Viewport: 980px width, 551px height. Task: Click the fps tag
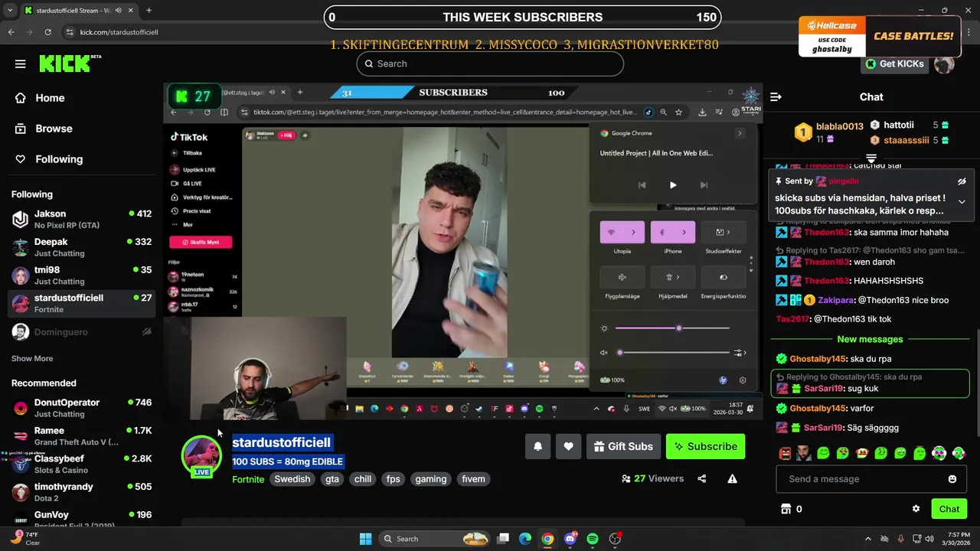point(393,479)
